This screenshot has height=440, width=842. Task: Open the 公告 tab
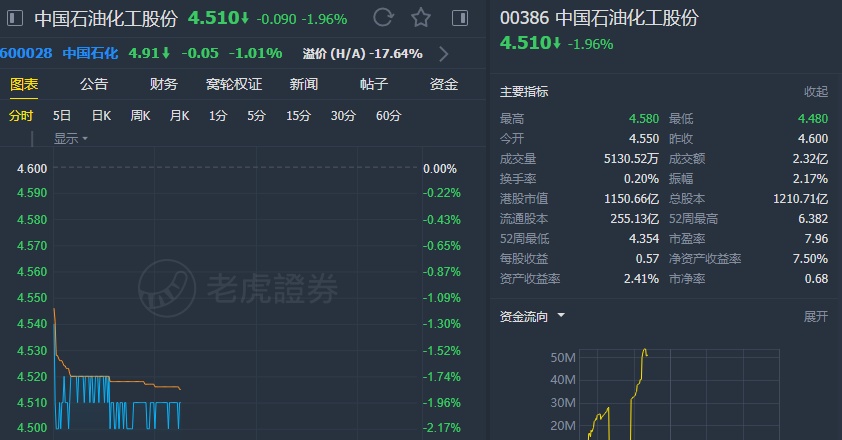94,84
